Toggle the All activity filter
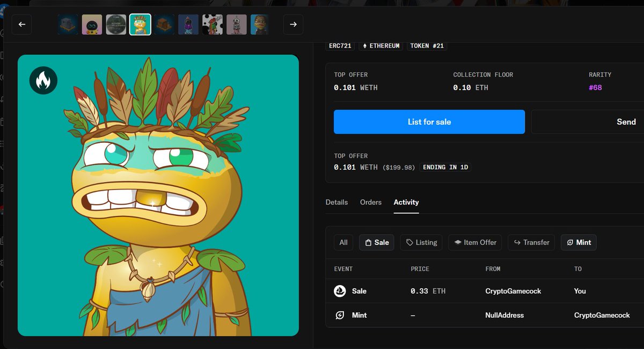 coord(343,243)
